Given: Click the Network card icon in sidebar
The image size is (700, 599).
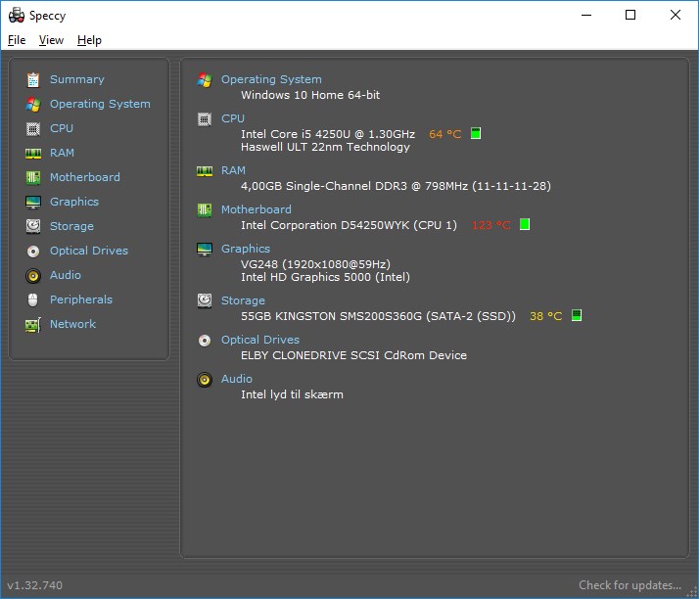Looking at the screenshot, I should click(33, 325).
